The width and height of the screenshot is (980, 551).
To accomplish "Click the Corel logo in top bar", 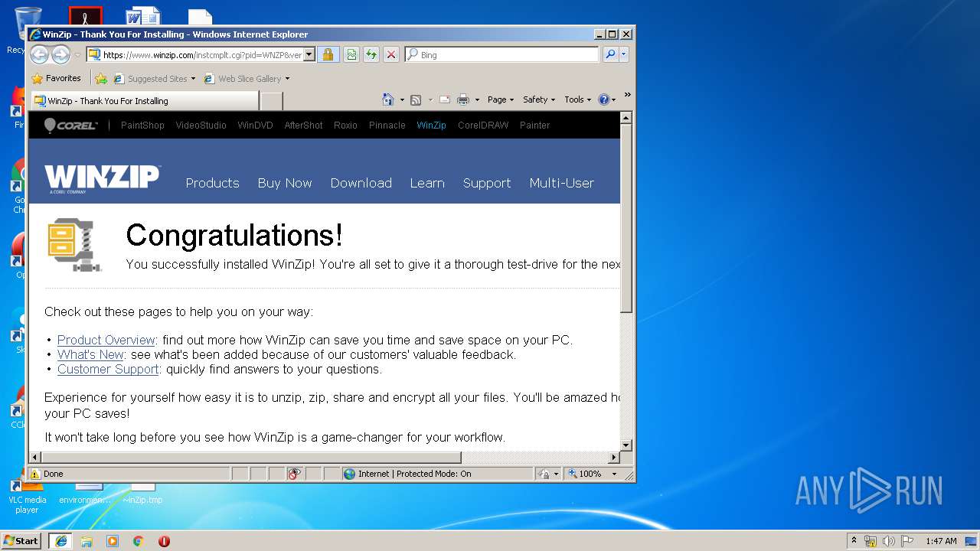I will click(x=70, y=125).
